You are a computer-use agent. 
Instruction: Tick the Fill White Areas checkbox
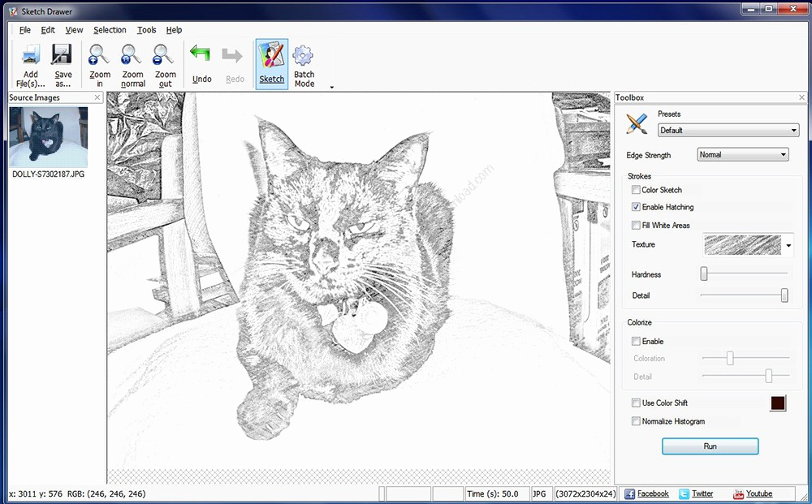636,225
